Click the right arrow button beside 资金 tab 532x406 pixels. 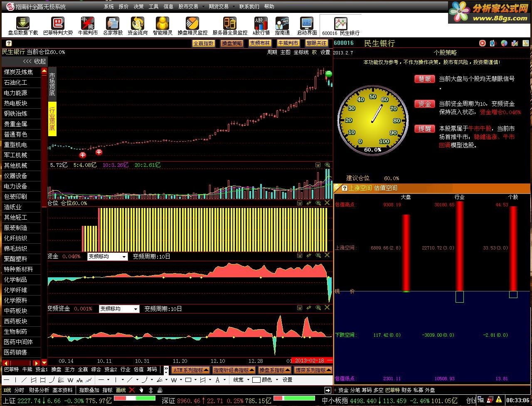pos(328,390)
